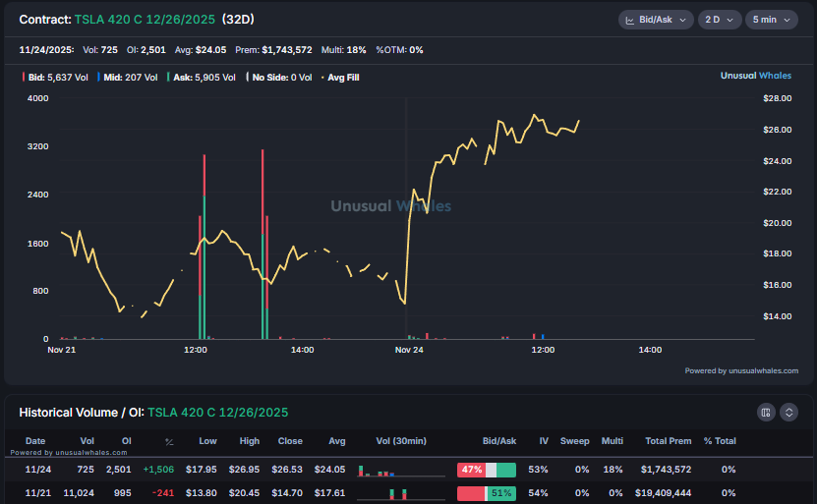Click the Prem: $1,743,572 stat in summary bar
Screen dimensions: 817x504
tap(273, 50)
